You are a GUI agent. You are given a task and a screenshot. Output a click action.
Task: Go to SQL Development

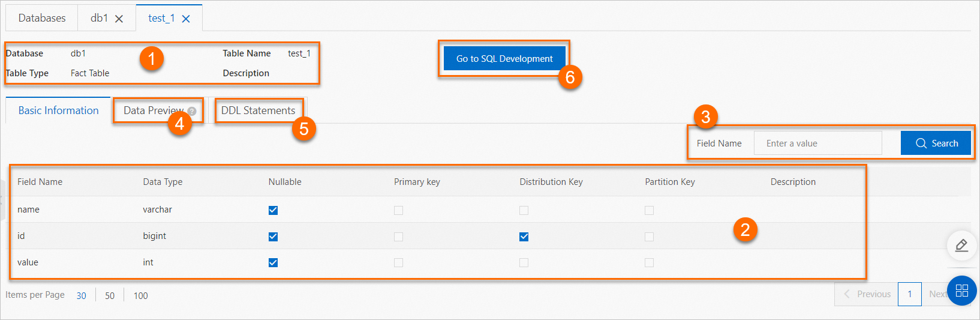tap(504, 59)
